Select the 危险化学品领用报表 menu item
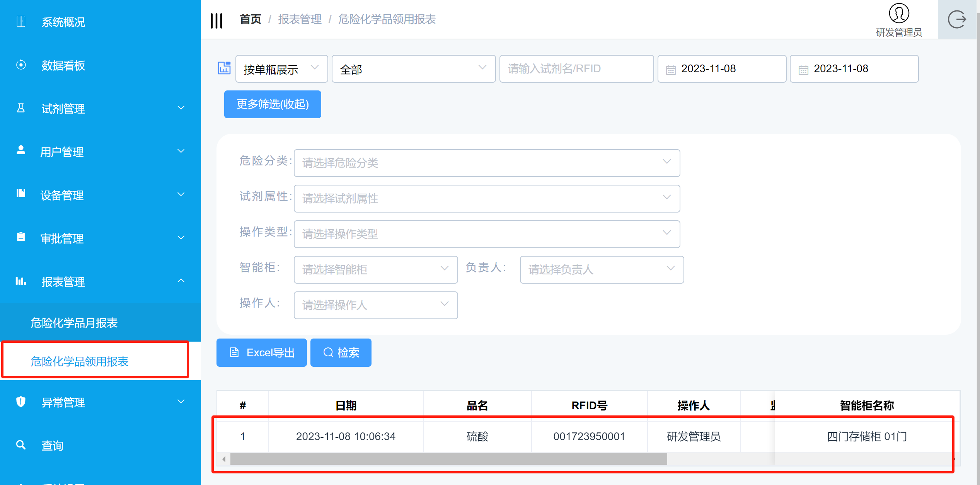The width and height of the screenshot is (980, 485). tap(80, 361)
